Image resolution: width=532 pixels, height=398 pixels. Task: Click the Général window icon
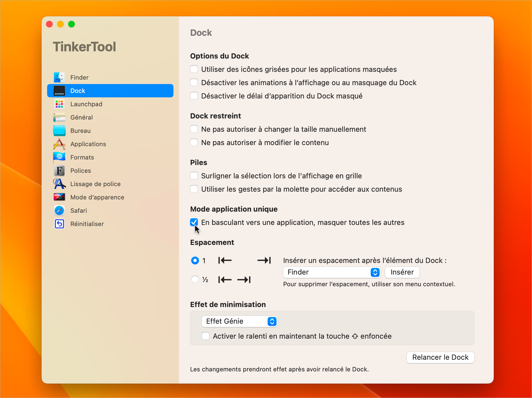pos(59,117)
